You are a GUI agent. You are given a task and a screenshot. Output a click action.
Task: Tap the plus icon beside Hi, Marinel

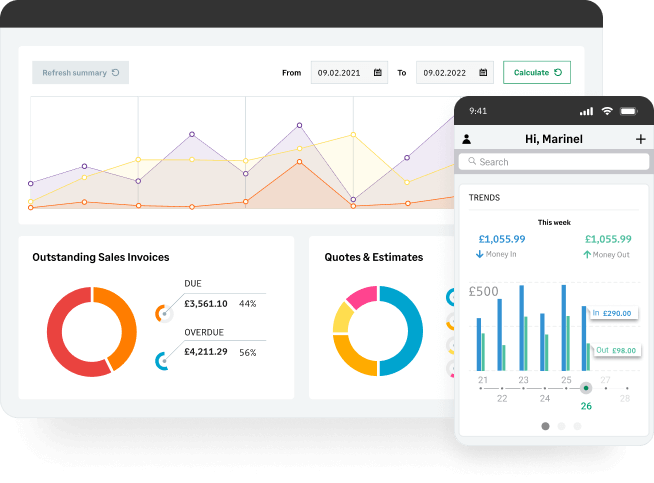pos(641,139)
